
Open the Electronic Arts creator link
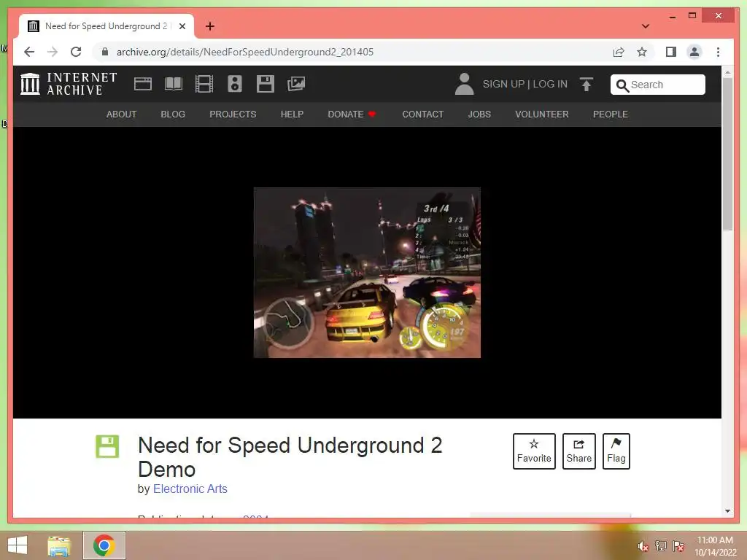click(190, 489)
